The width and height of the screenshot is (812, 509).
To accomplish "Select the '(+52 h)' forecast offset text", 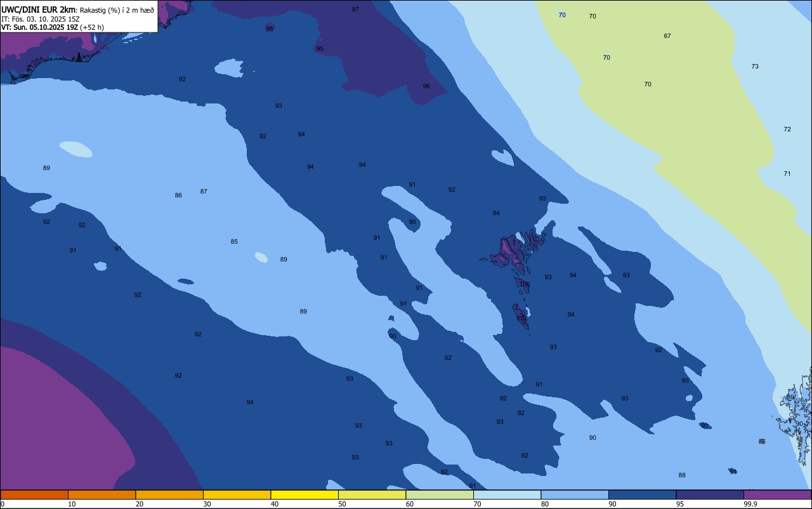I will (x=92, y=27).
